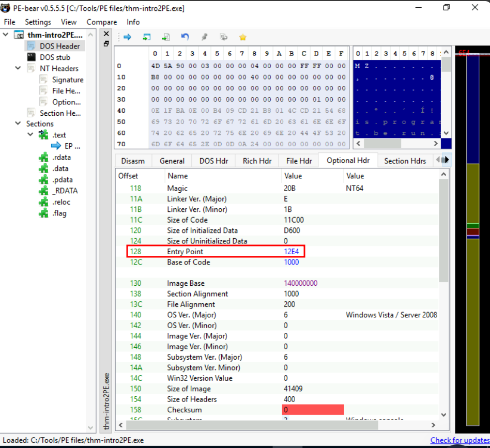Click the thm-intro2PE file icon in tree

19,35
